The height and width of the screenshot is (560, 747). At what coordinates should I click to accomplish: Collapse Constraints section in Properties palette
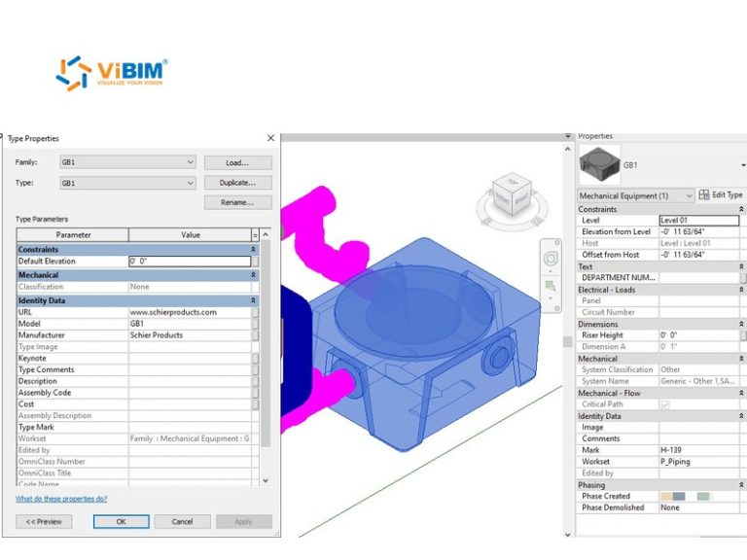tap(741, 209)
